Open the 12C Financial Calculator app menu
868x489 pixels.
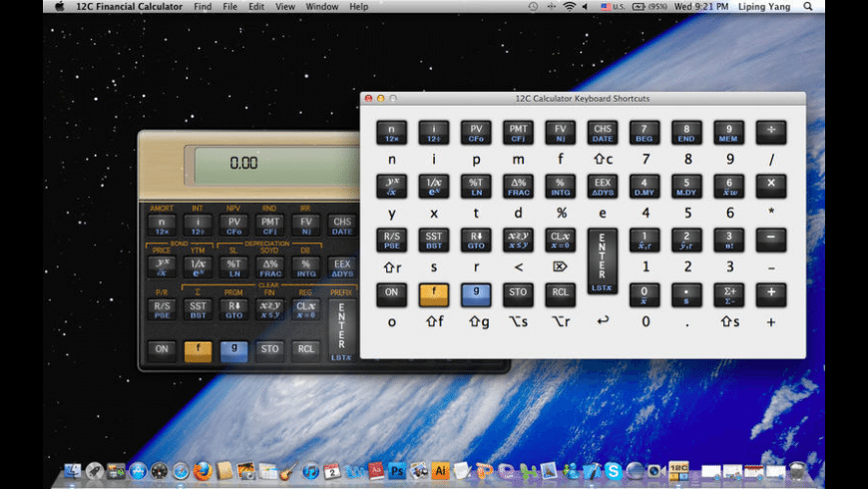point(129,7)
